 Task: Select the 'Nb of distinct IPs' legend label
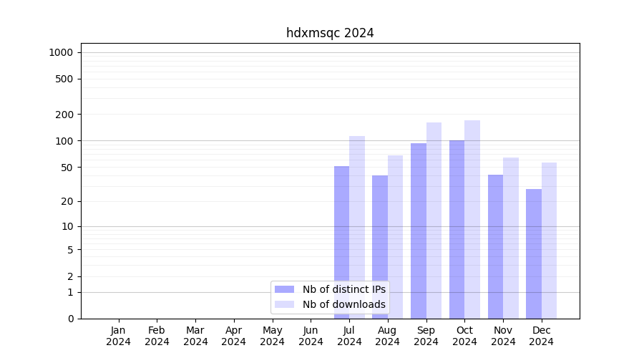[x=343, y=289]
